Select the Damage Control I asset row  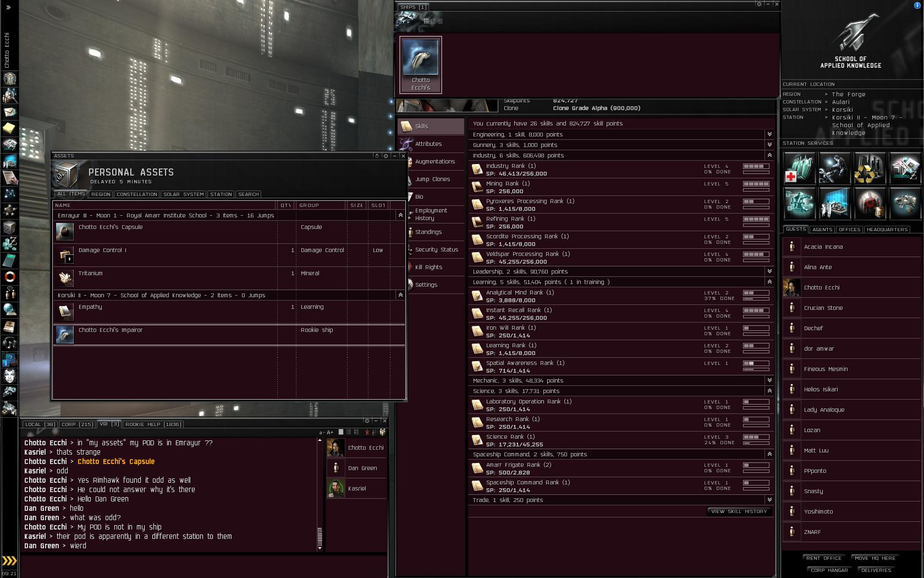(x=229, y=255)
